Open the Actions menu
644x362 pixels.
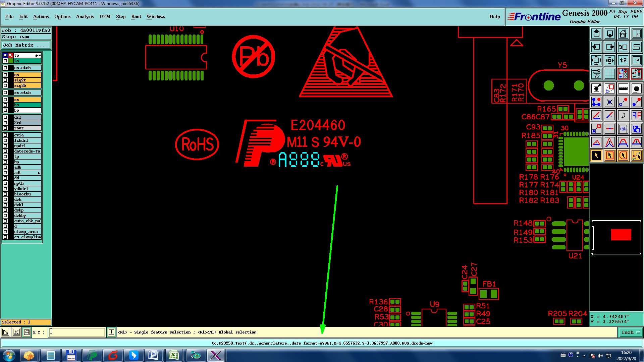[41, 16]
